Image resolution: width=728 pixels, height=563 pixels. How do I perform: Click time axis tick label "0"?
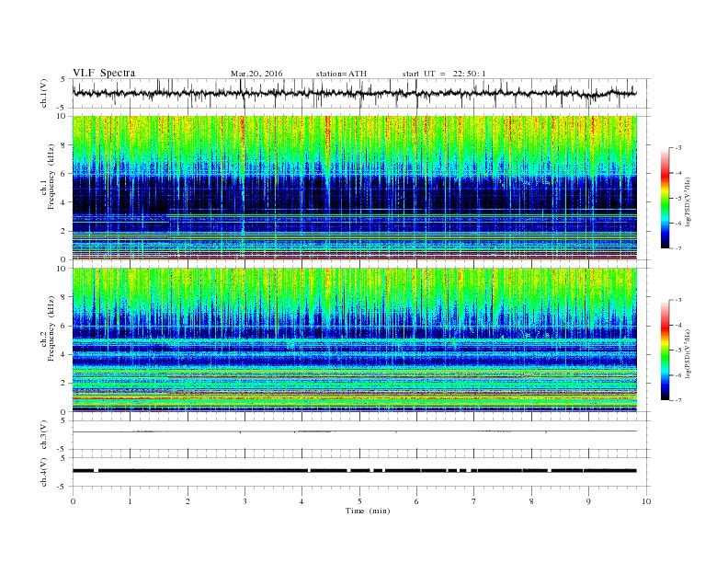pyautogui.click(x=73, y=501)
